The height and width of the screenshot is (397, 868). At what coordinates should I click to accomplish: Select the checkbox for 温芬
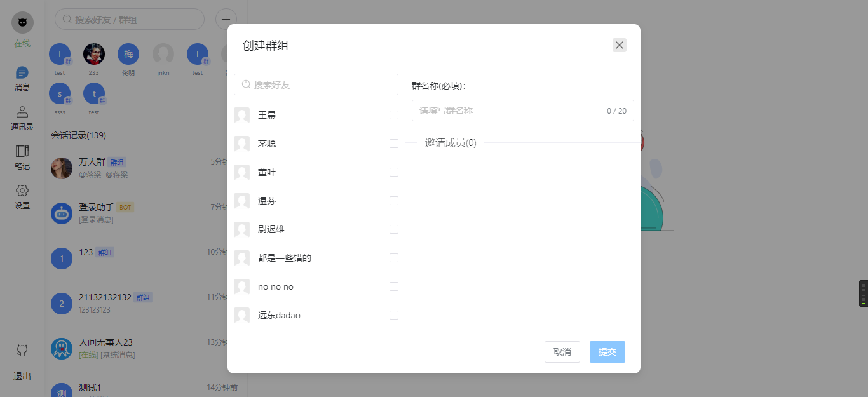(394, 201)
